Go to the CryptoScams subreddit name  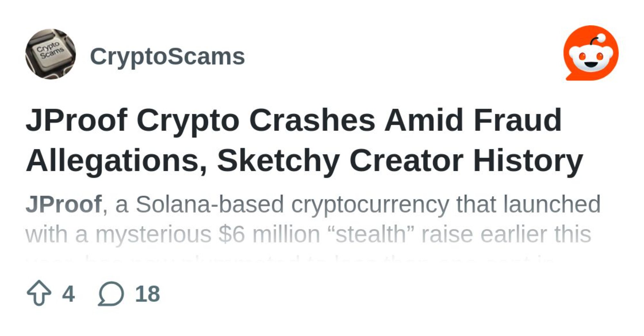pyautogui.click(x=167, y=56)
